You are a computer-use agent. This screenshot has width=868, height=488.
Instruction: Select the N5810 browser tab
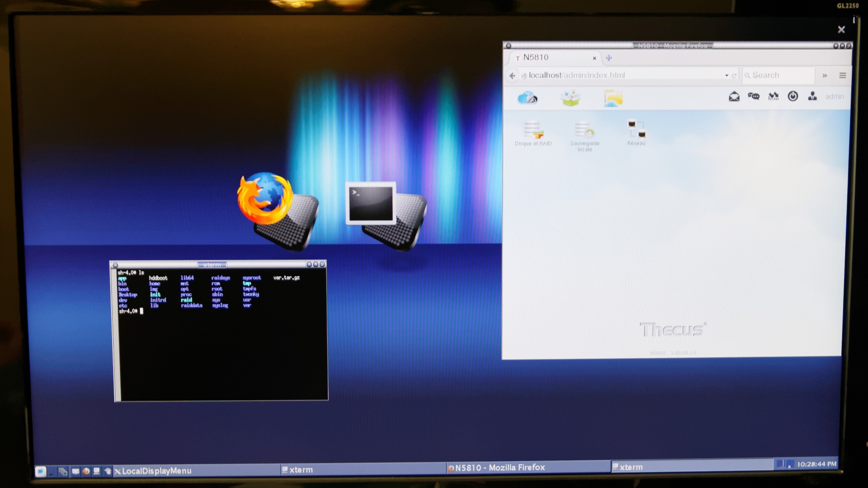[551, 57]
